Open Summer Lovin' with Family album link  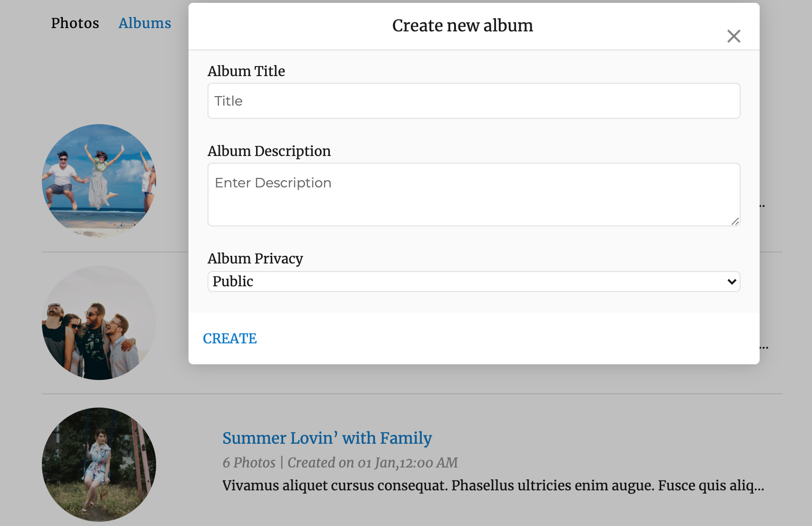pos(327,438)
